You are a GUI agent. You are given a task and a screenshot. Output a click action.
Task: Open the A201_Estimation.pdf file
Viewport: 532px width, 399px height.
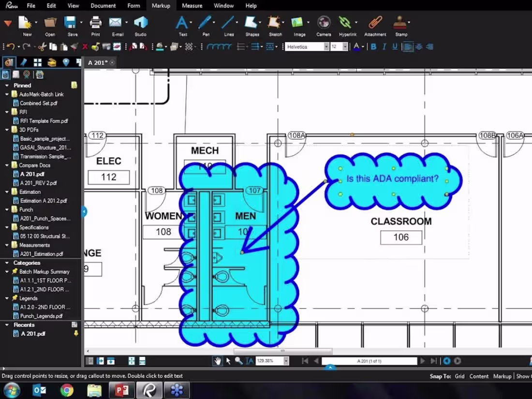click(42, 253)
